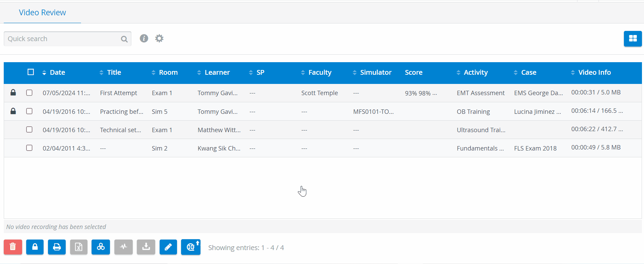Viewport: 644px width, 264px height.
Task: Click the pencil edit button
Action: pos(168,247)
